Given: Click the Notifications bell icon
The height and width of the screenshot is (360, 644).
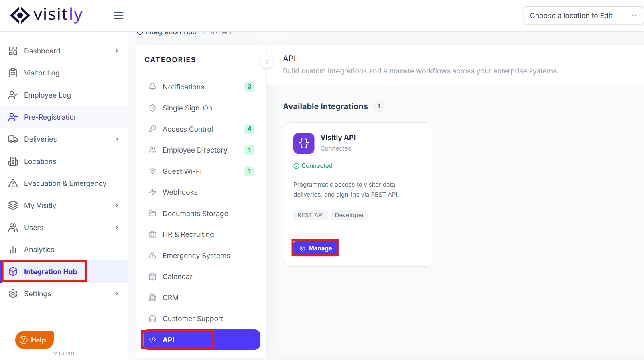Looking at the screenshot, I should [152, 87].
